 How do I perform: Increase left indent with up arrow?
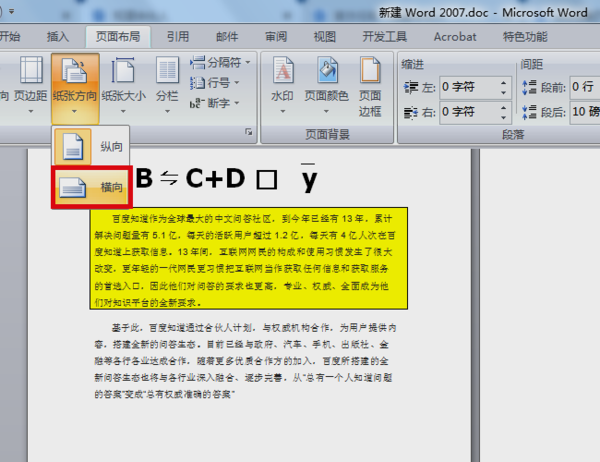504,83
